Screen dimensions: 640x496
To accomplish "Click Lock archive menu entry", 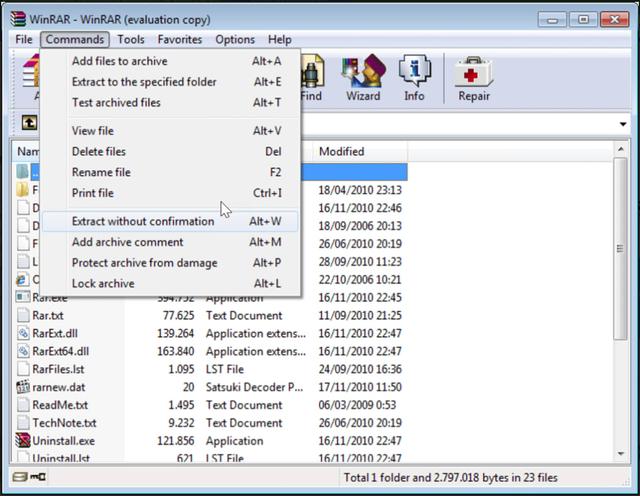I will click(103, 284).
